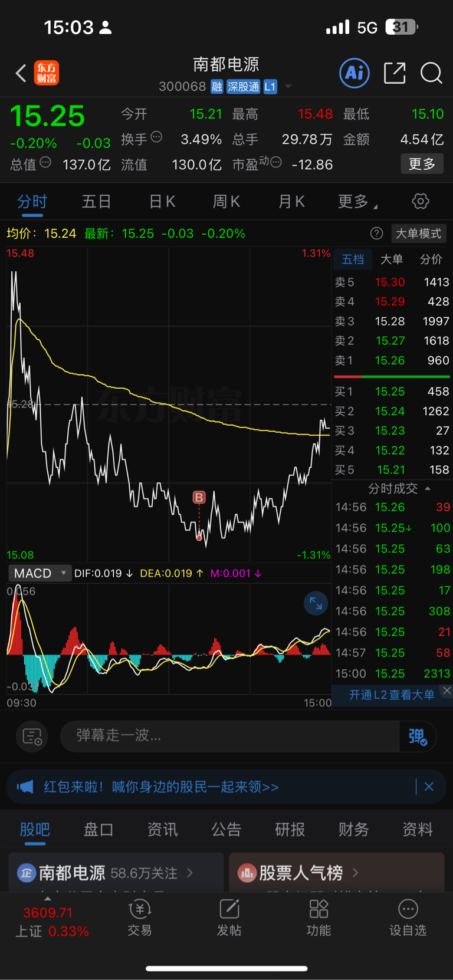Toggle the 弹 barrage switch

(418, 736)
